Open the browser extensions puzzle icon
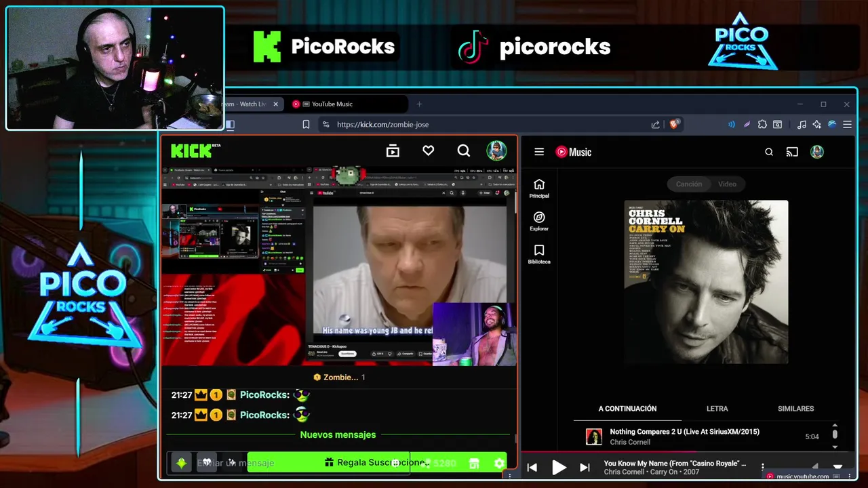Screen dimensions: 868x488 coord(762,124)
